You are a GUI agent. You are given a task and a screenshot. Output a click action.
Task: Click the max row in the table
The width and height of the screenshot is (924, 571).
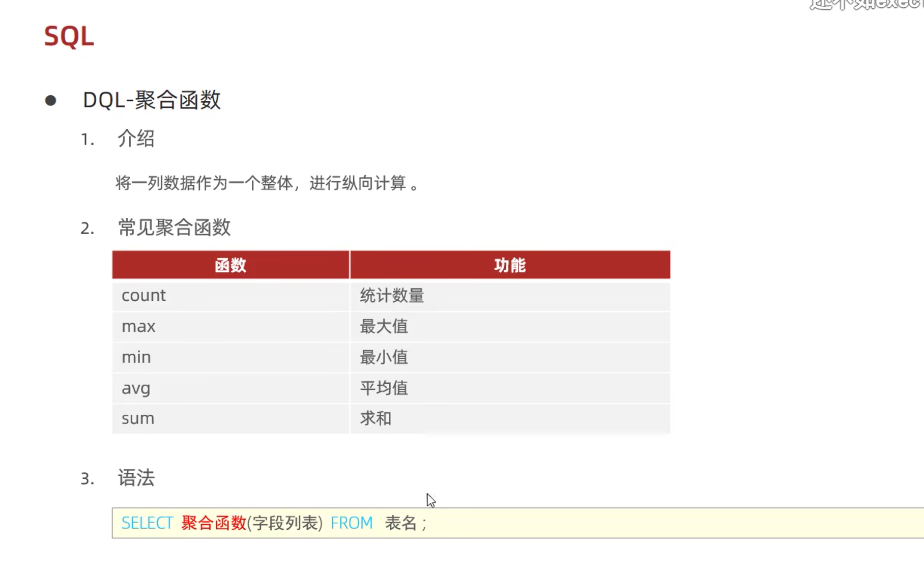coord(137,326)
